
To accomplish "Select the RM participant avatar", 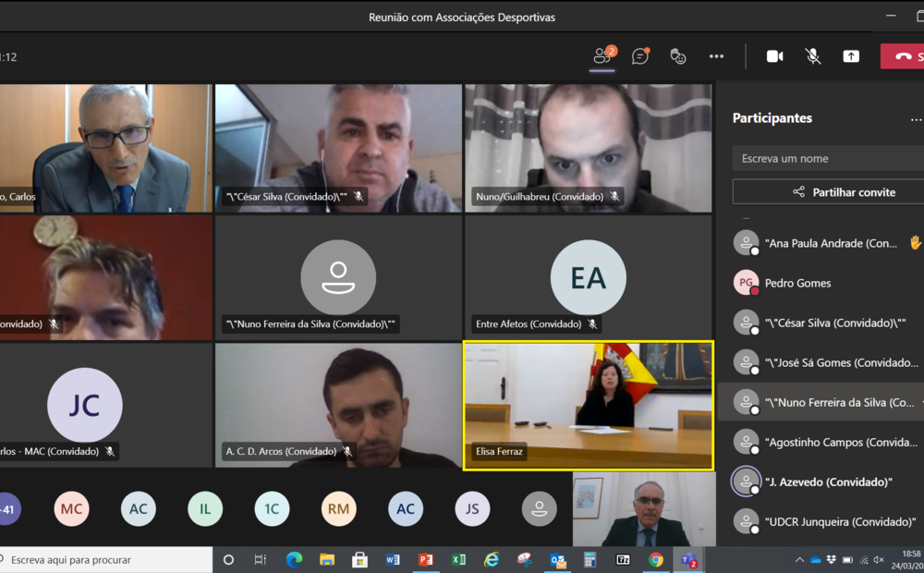I will click(x=338, y=508).
